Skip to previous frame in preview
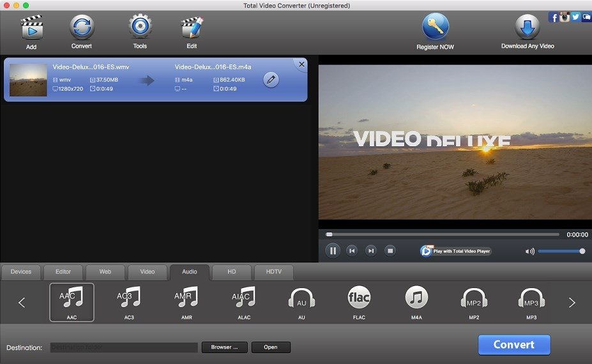This screenshot has width=592, height=364. [352, 251]
